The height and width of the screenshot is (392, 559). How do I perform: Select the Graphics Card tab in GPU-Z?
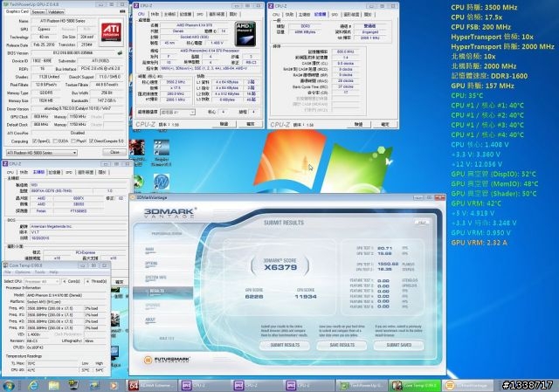(17, 11)
